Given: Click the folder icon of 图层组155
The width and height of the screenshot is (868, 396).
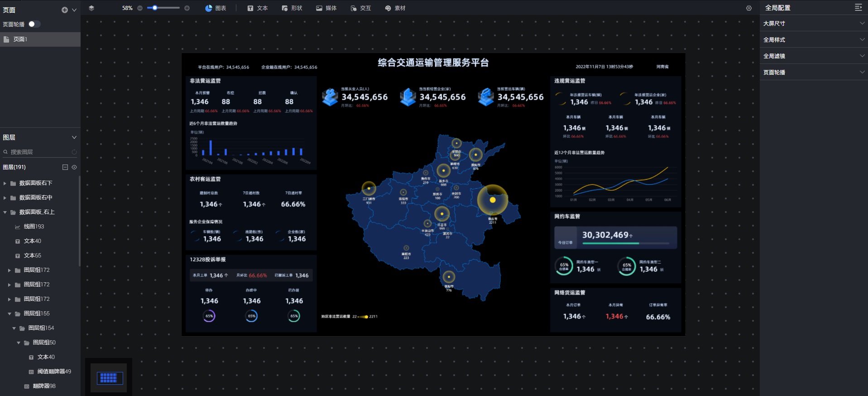Looking at the screenshot, I should pos(18,314).
